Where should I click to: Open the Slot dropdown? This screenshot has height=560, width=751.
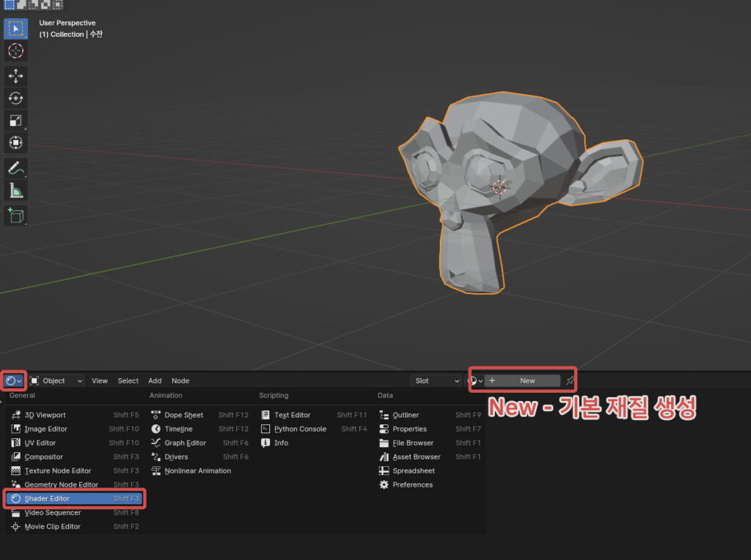(x=436, y=381)
